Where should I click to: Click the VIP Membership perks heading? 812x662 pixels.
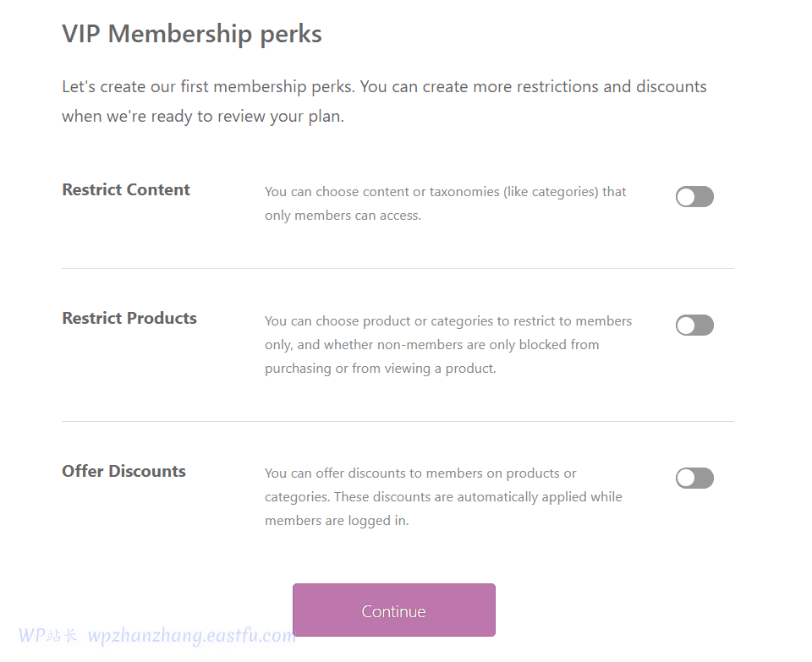tap(192, 34)
